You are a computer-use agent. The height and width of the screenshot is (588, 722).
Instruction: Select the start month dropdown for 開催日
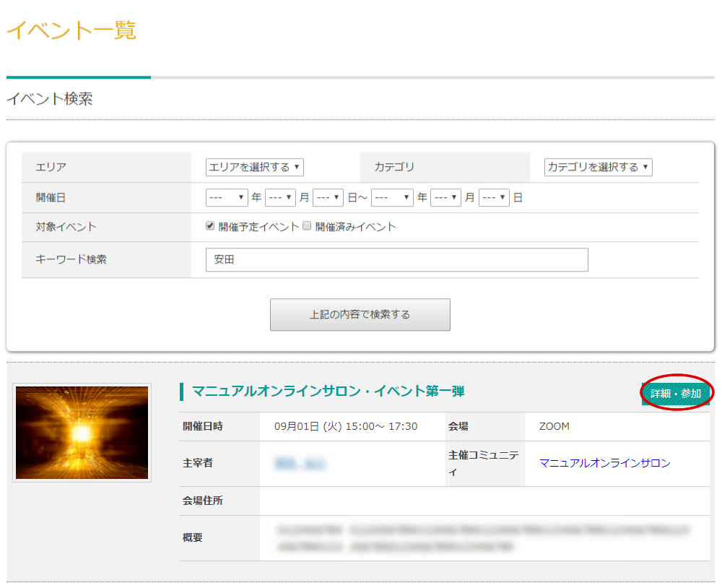pos(281,197)
